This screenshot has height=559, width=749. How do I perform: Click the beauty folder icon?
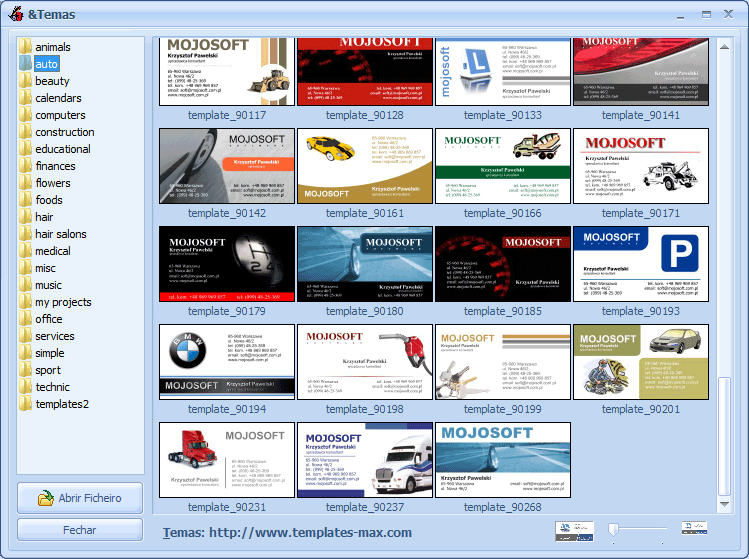coord(25,81)
